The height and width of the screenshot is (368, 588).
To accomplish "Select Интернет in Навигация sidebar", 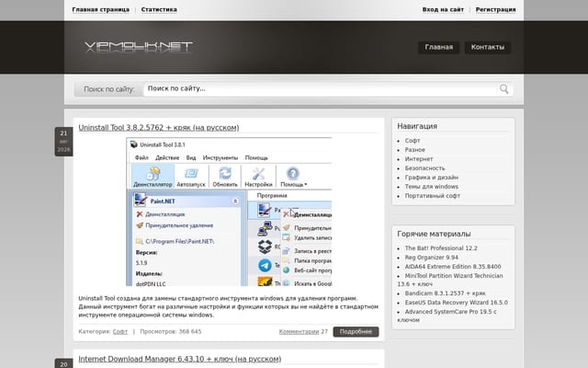I will 419,159.
